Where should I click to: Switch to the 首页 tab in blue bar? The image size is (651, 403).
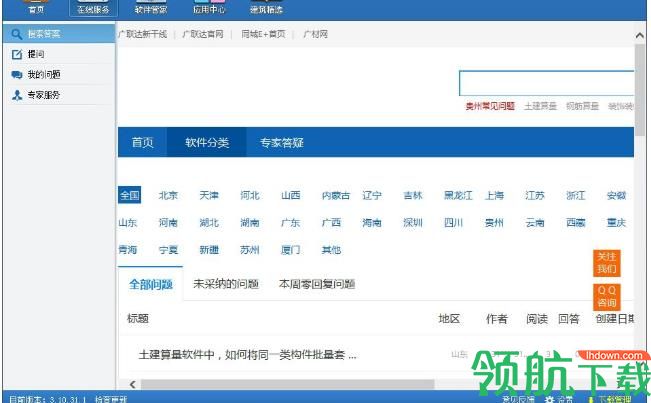coord(142,142)
